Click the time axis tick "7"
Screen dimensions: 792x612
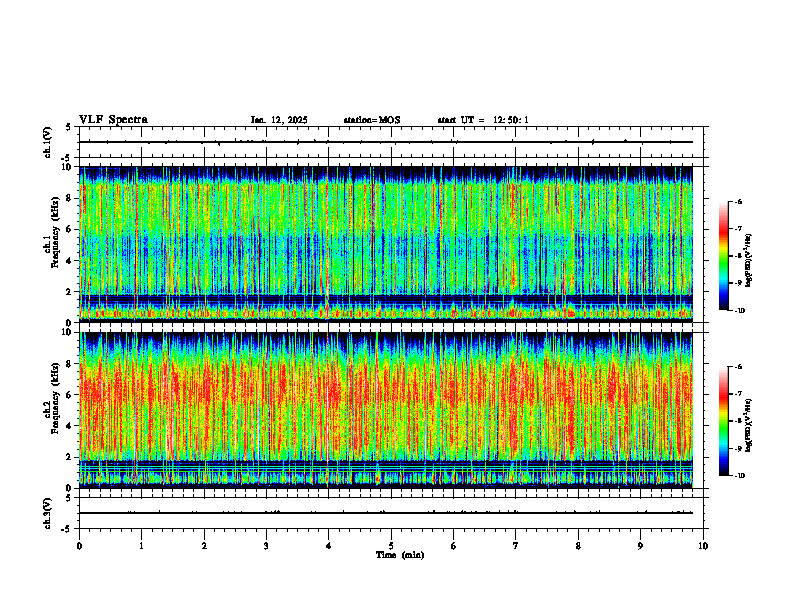(x=516, y=546)
